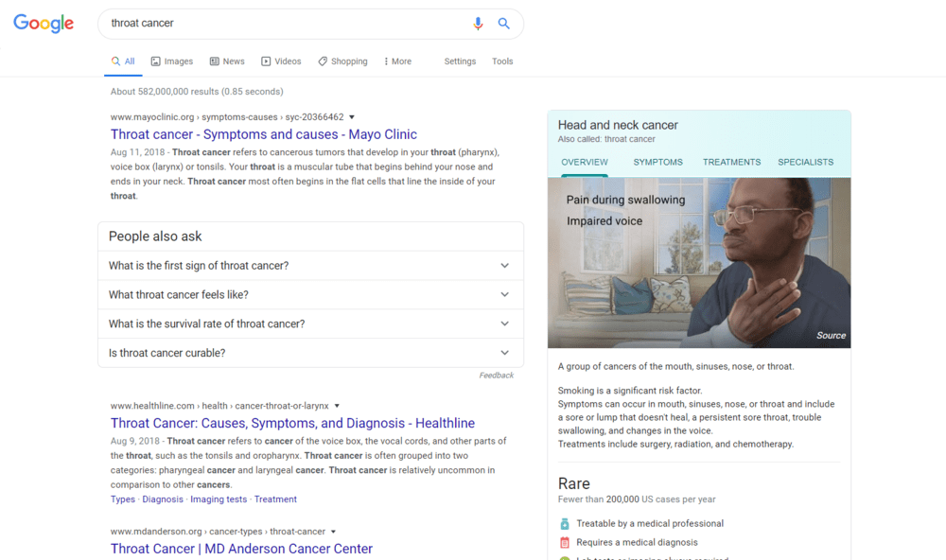Click 'Treatable by a medical professional' text
Screen dimensions: 946x560
[x=650, y=524]
